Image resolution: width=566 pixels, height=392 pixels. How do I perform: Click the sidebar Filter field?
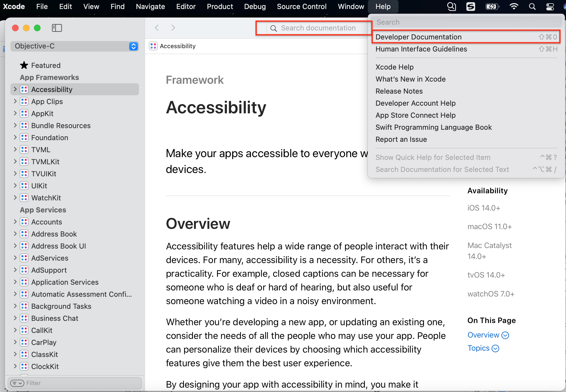[x=75, y=383]
